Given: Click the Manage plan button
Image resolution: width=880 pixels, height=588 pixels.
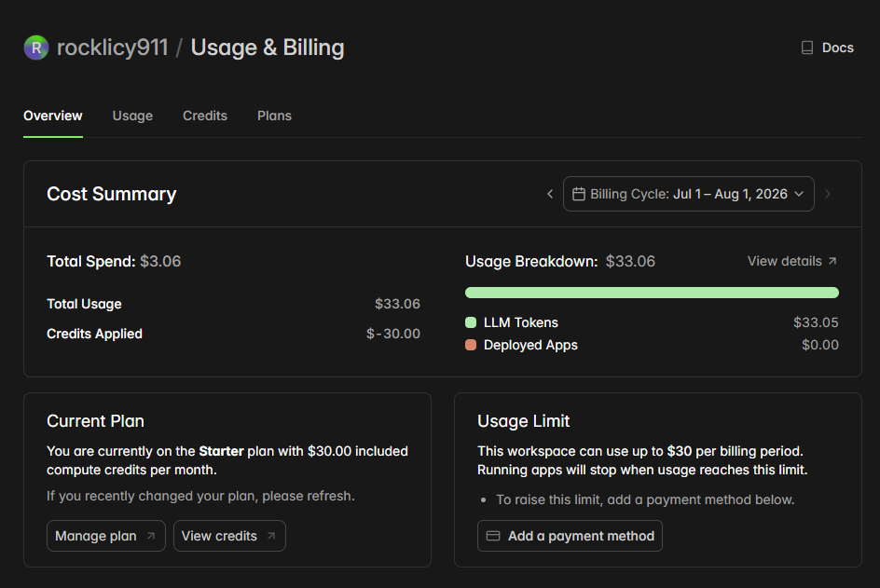Looking at the screenshot, I should point(106,536).
